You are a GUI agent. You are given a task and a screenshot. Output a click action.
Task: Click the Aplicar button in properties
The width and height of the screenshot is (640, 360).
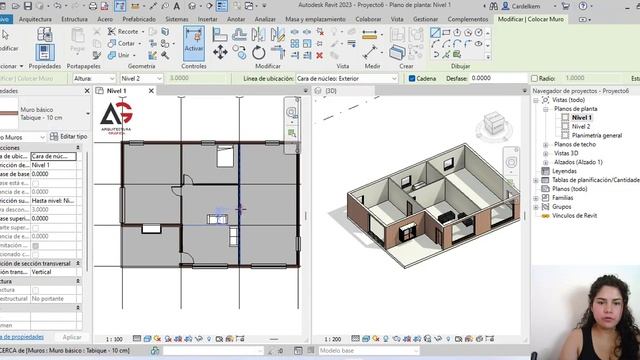point(72,337)
